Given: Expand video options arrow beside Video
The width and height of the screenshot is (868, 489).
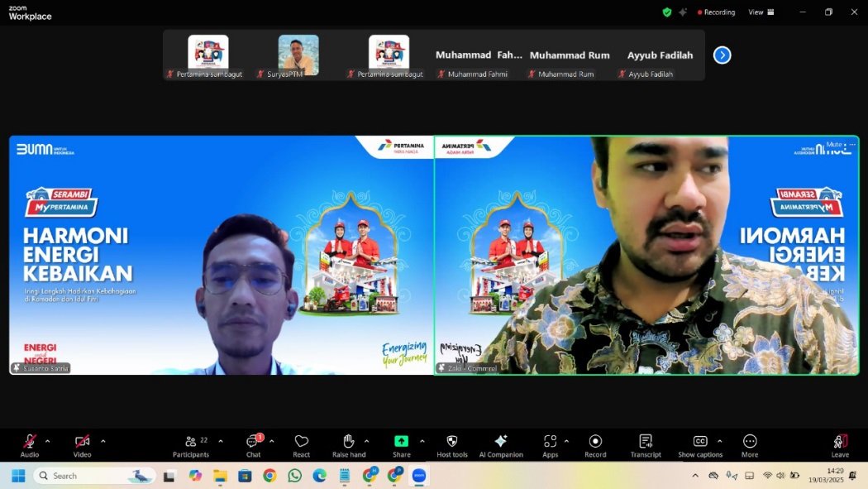Looking at the screenshot, I should tap(103, 441).
